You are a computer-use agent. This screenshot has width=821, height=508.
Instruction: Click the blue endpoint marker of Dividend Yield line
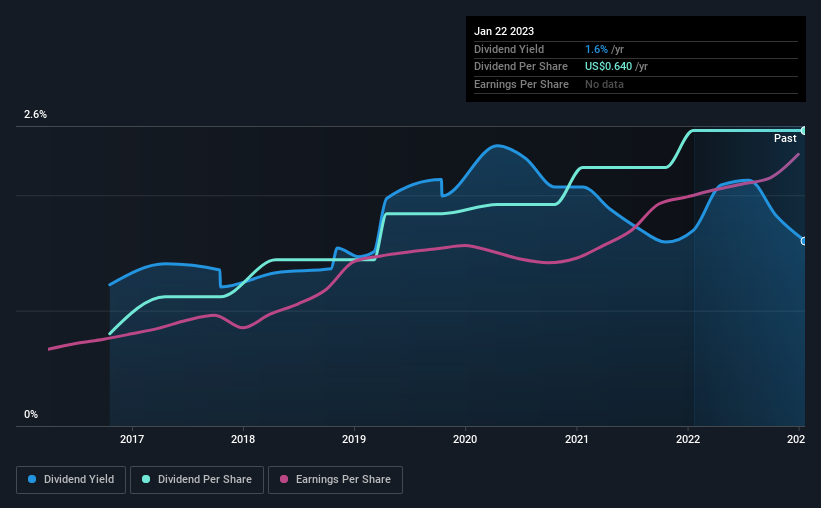pyautogui.click(x=803, y=241)
